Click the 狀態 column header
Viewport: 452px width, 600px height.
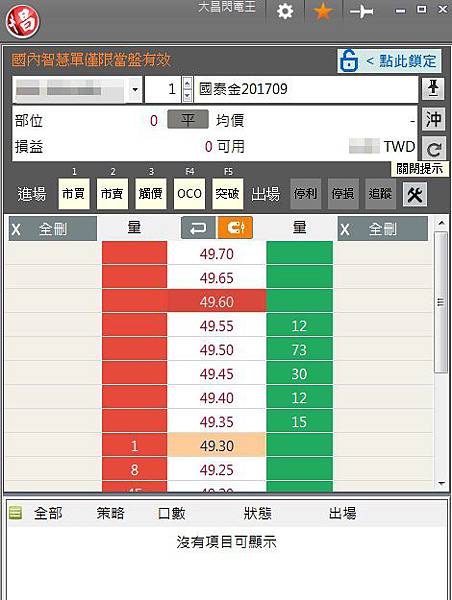[258, 513]
